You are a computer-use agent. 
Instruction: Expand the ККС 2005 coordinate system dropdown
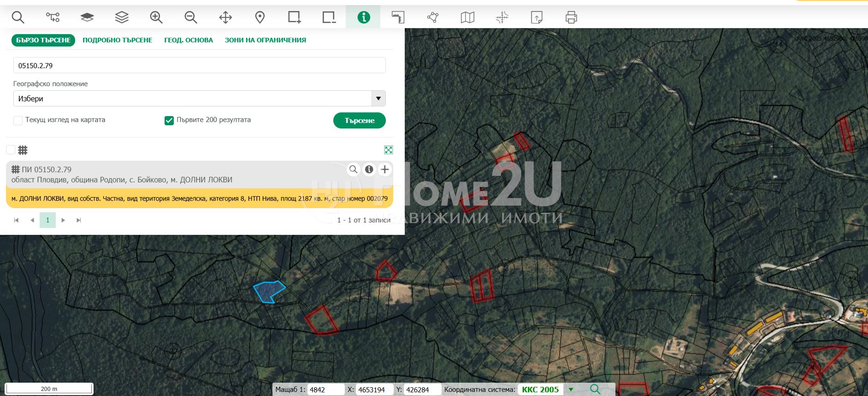571,390
